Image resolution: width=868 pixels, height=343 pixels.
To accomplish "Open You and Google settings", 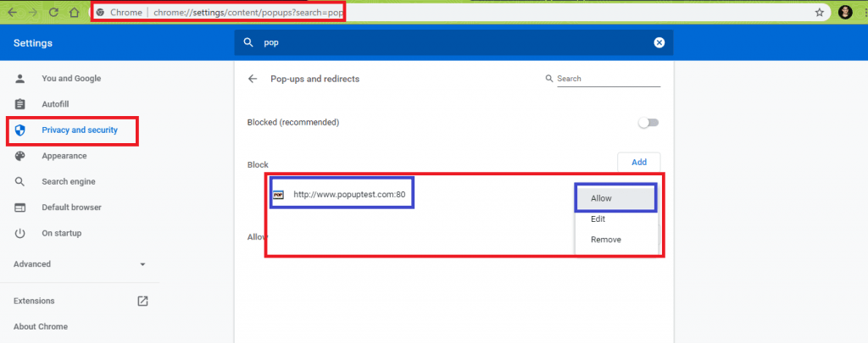I will pyautogui.click(x=71, y=79).
